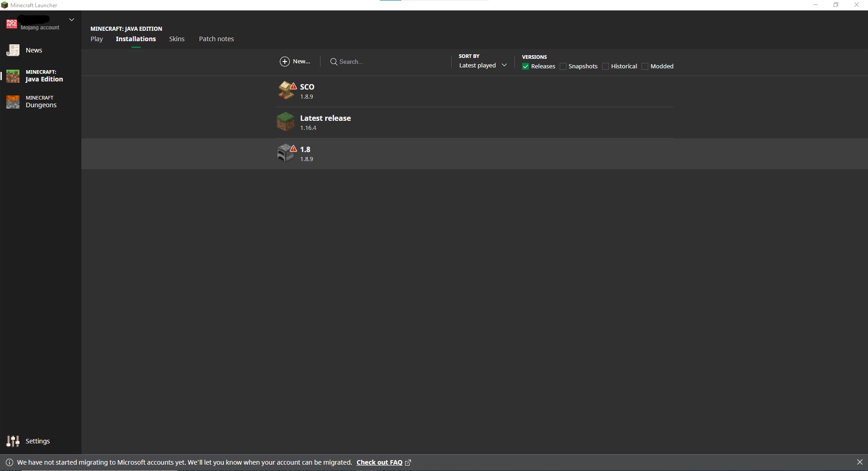This screenshot has height=471, width=868.
Task: Click the Mojang account label
Action: click(x=40, y=28)
